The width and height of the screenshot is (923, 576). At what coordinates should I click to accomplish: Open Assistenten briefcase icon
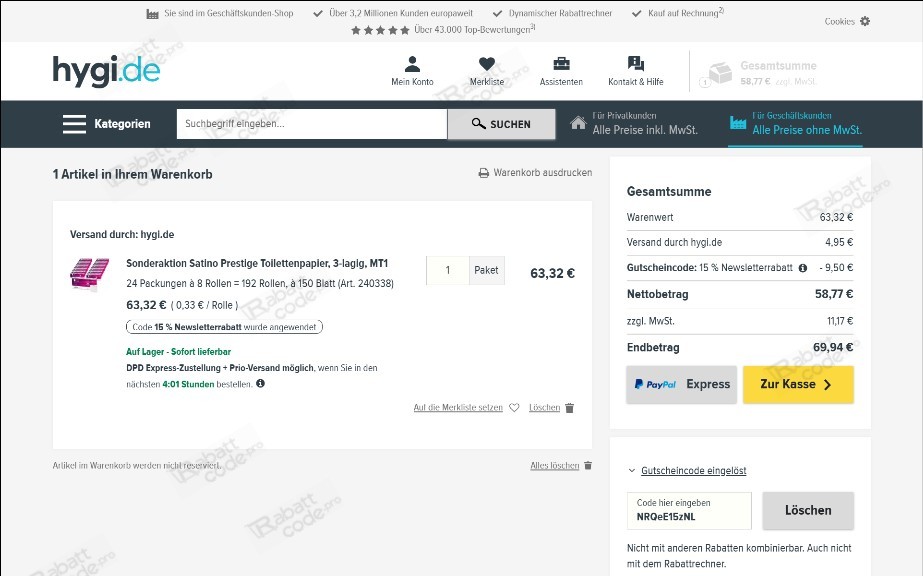pyautogui.click(x=561, y=64)
